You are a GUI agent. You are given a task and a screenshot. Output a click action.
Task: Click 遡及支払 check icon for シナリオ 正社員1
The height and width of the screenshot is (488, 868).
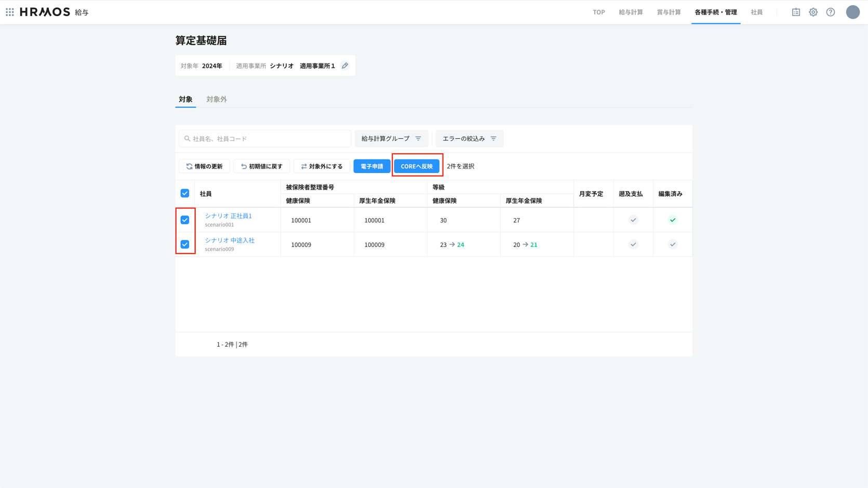633,220
